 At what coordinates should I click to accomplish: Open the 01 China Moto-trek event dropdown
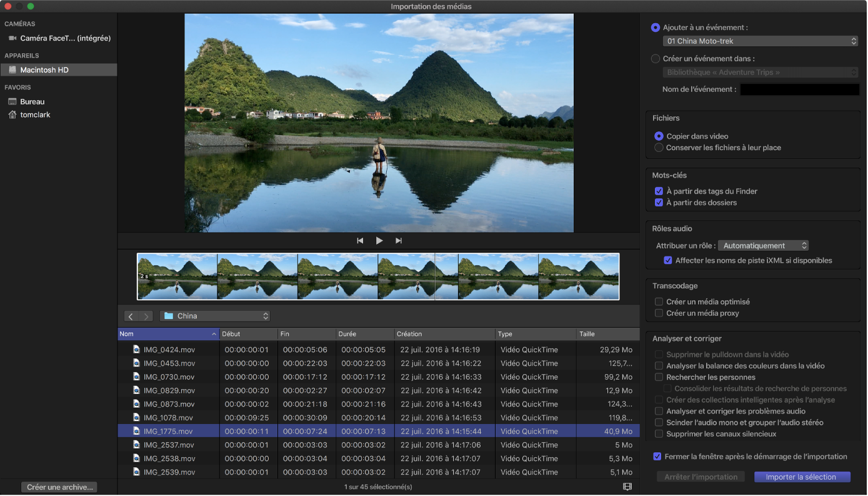point(761,41)
